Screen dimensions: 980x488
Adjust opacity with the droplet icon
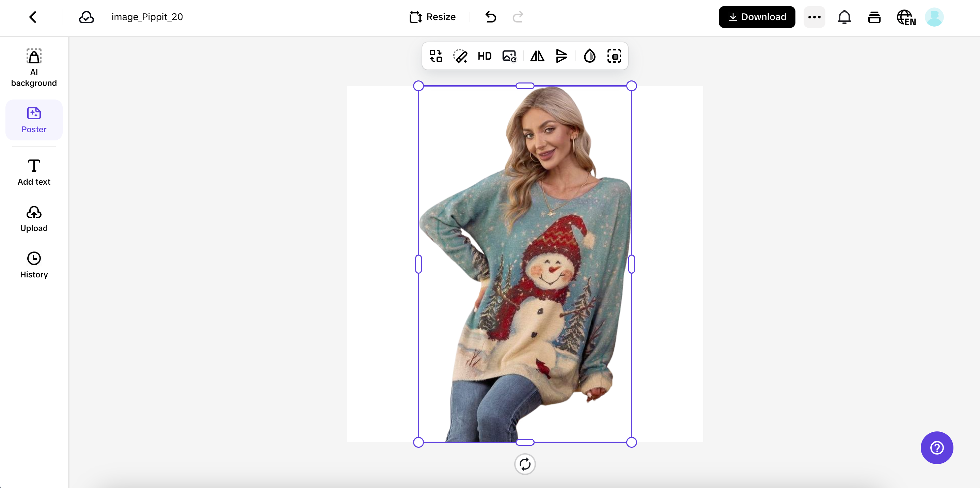(589, 56)
